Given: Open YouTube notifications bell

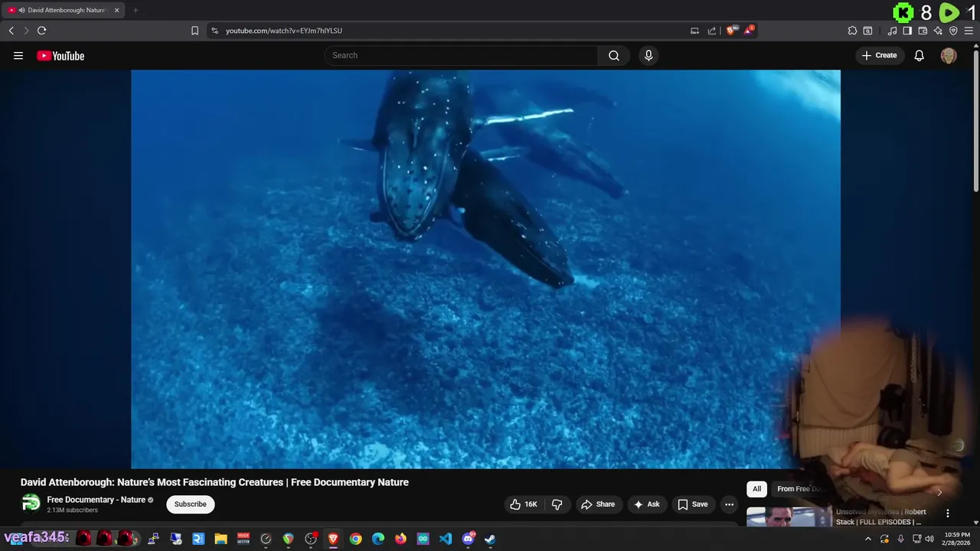Looking at the screenshot, I should point(920,55).
